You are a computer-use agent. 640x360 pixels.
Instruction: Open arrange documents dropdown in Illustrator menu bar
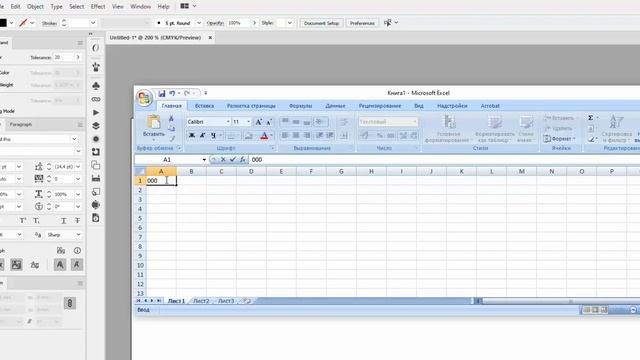coord(188,6)
